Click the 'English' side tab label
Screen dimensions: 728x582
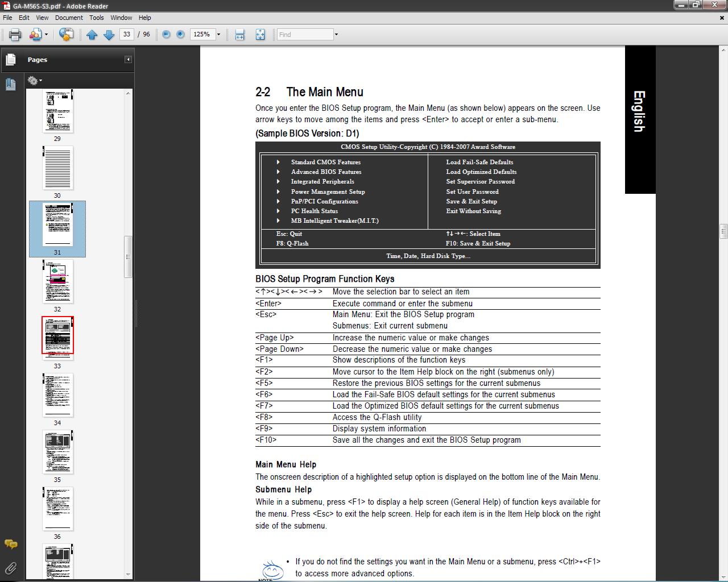(639, 111)
